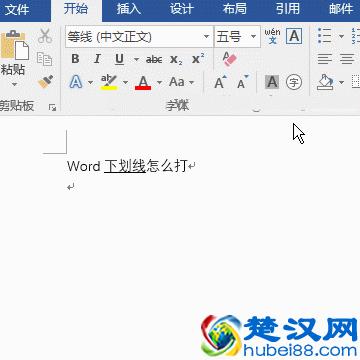The width and height of the screenshot is (360, 360).
Task: Apply the yellow text highlight color
Action: (109, 82)
